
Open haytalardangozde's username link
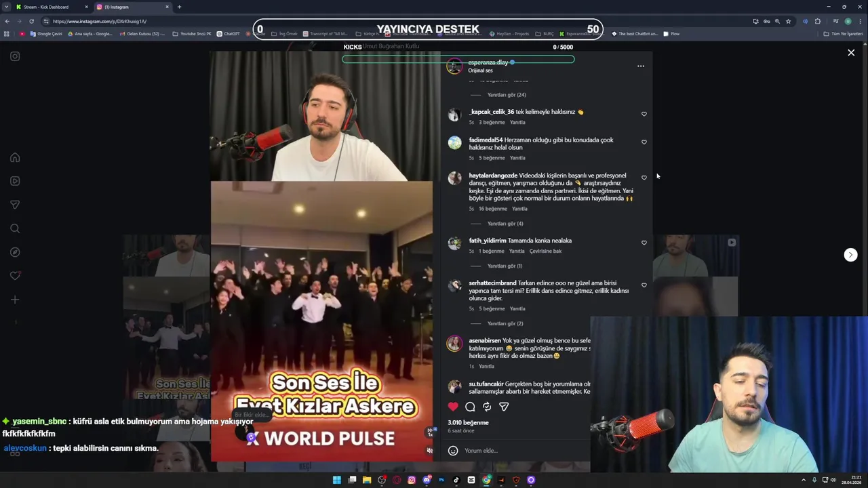(x=493, y=176)
